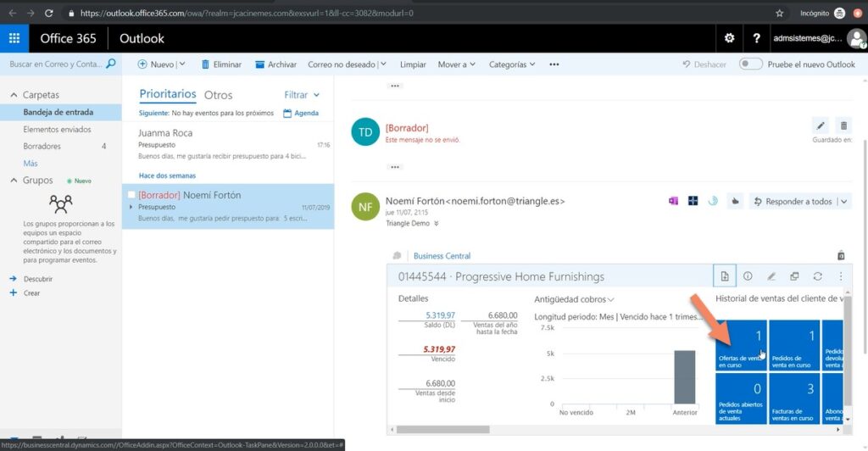Check the Noemí Fortón message checkbox
The height and width of the screenshot is (451, 868).
131,195
